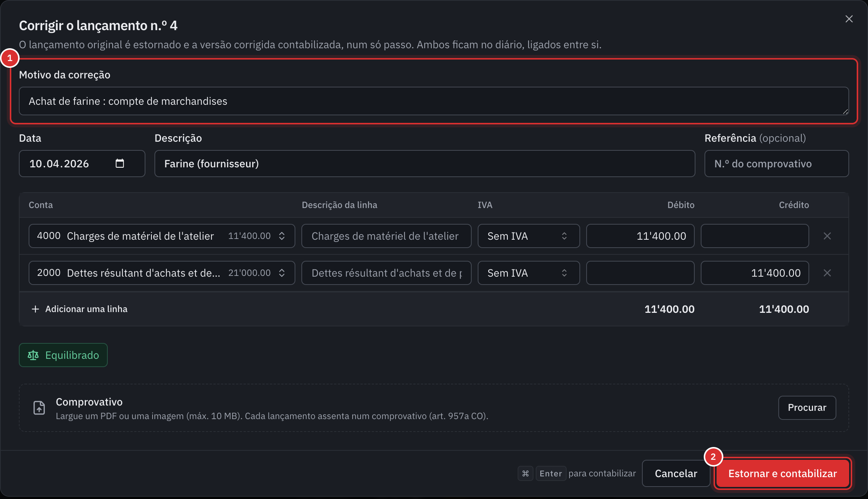Grab the resize handle of the Motivo text area

coord(845,112)
